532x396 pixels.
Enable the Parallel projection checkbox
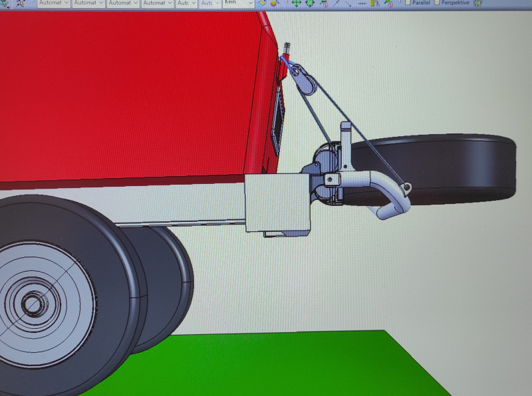coord(408,3)
